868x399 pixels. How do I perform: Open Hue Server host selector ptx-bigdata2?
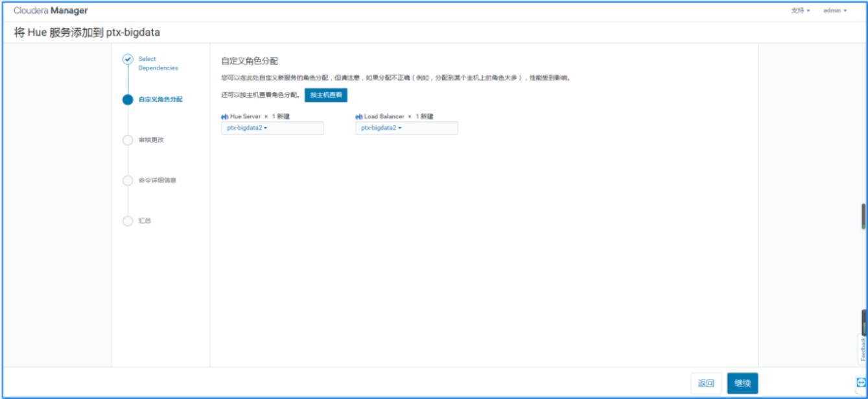tap(272, 128)
